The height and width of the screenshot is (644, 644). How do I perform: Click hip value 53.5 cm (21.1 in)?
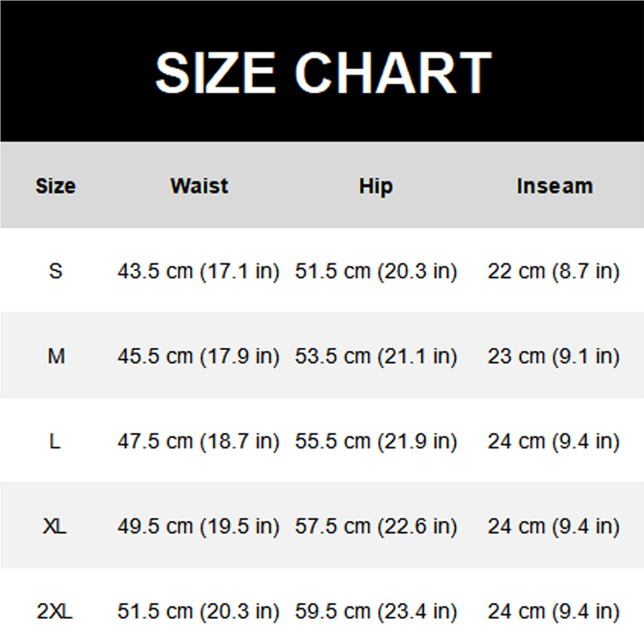point(376,356)
